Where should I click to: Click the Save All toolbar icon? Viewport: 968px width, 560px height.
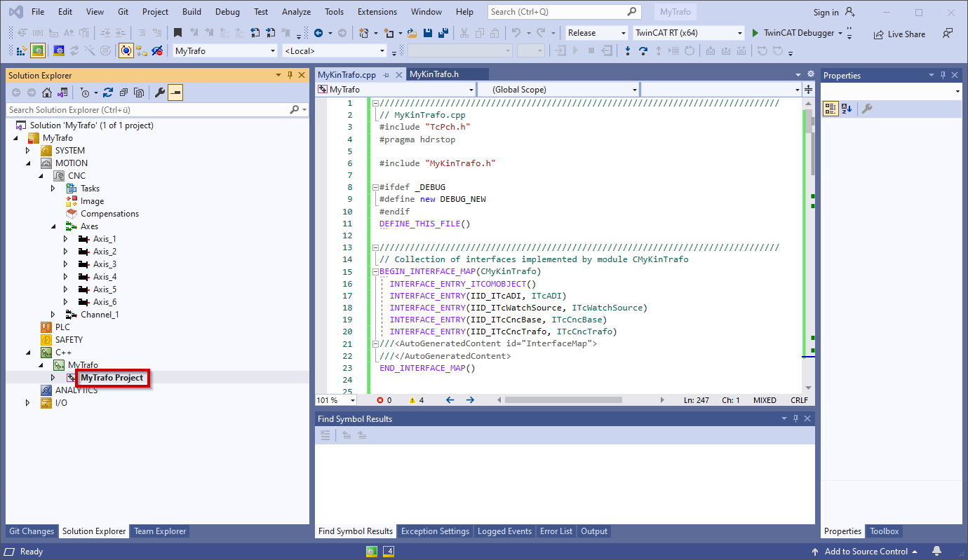click(x=443, y=33)
